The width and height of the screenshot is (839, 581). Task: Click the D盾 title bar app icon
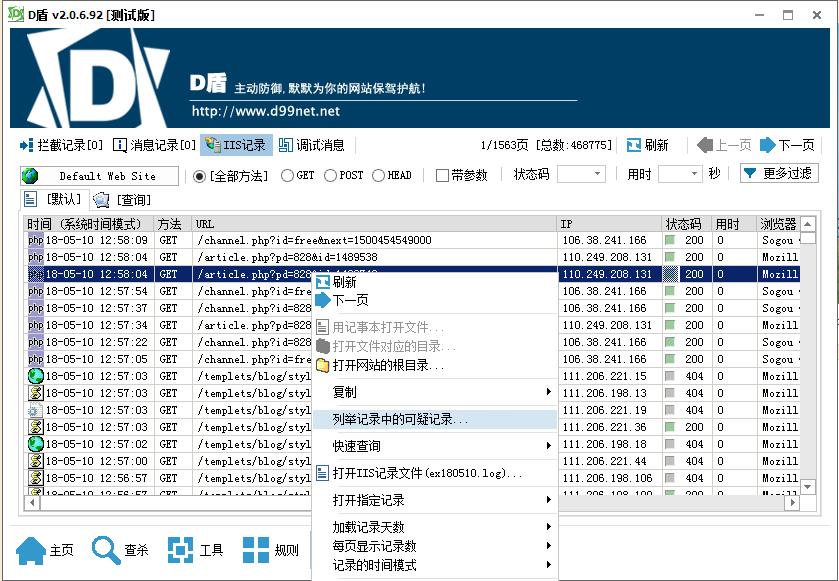click(16, 14)
